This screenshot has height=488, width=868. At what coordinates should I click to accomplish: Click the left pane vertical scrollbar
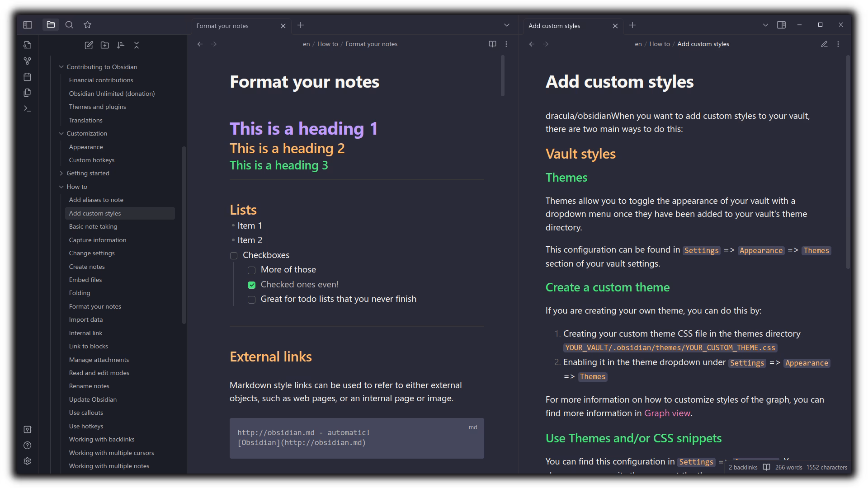tap(502, 76)
